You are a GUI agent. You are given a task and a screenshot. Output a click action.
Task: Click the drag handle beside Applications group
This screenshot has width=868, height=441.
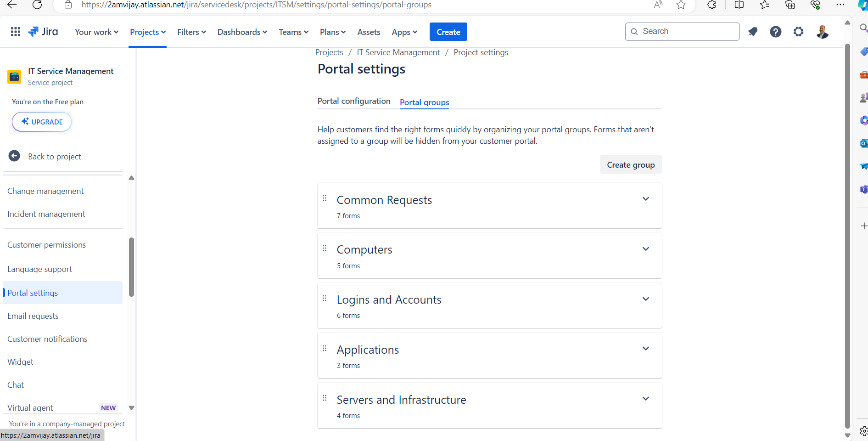(325, 348)
